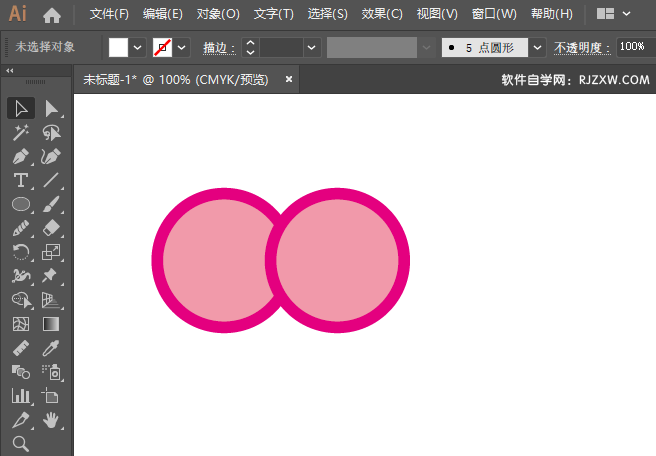The height and width of the screenshot is (456, 656).
Task: Click the opacity 100% field
Action: click(x=636, y=46)
